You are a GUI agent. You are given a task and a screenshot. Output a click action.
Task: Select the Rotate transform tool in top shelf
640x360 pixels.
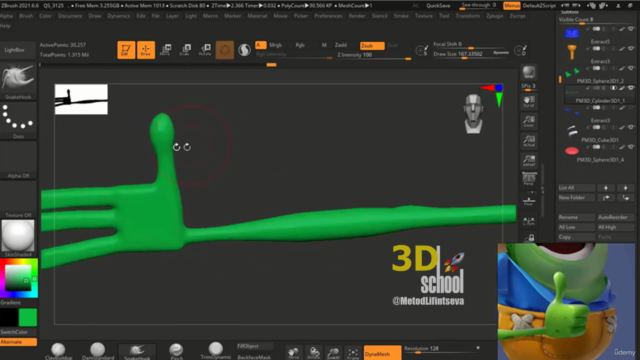click(x=205, y=50)
